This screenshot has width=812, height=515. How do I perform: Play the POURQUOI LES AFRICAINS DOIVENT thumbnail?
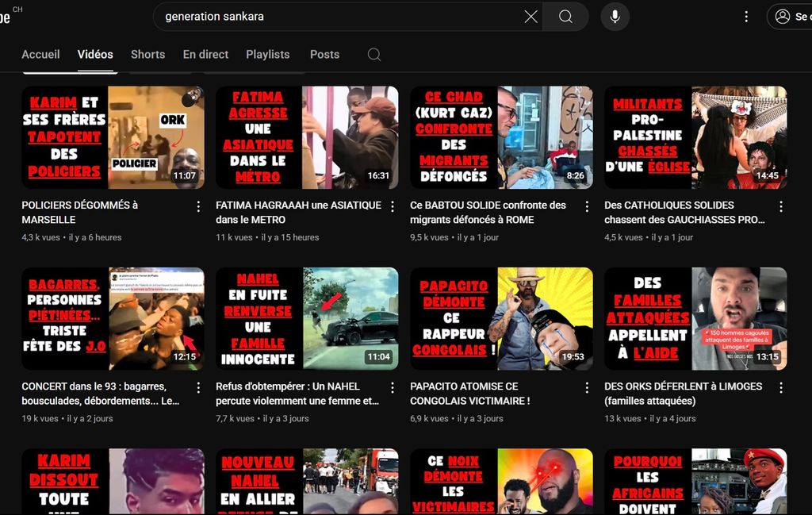click(695, 482)
